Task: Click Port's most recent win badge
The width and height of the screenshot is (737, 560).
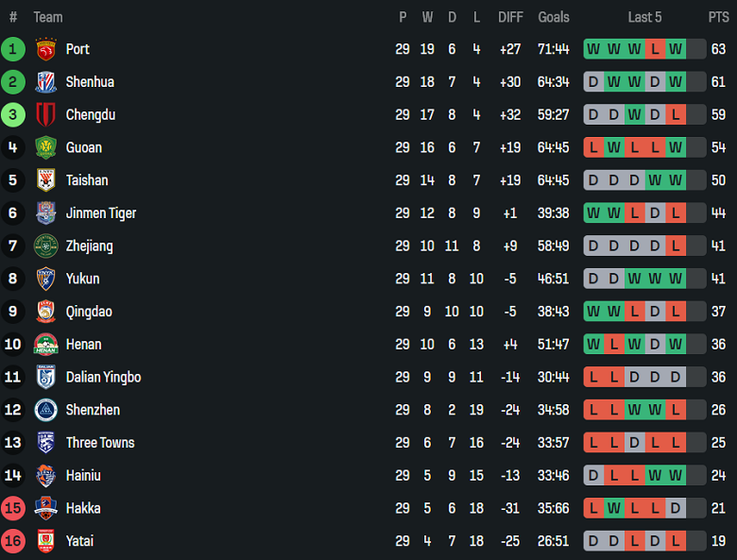Action: pyautogui.click(x=675, y=49)
